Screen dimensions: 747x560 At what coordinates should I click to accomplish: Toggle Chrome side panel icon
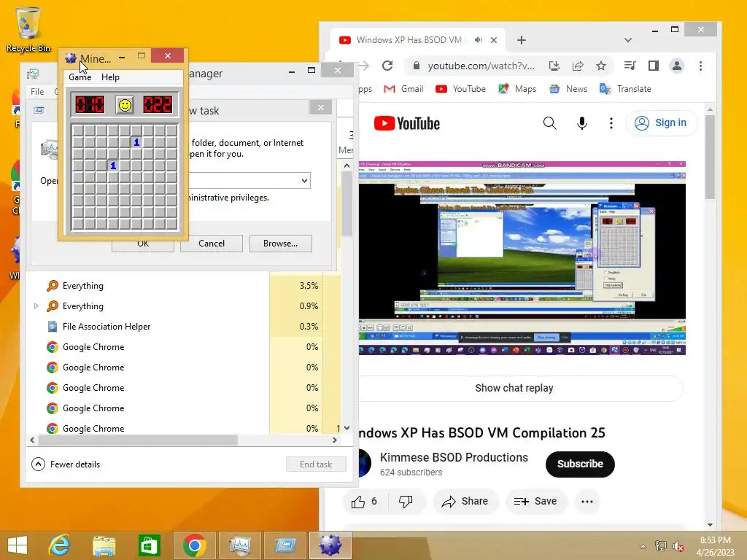click(x=654, y=66)
